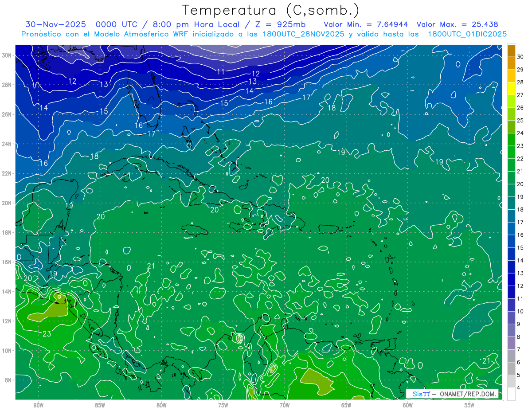Click color scale label '9'

click(x=519, y=324)
